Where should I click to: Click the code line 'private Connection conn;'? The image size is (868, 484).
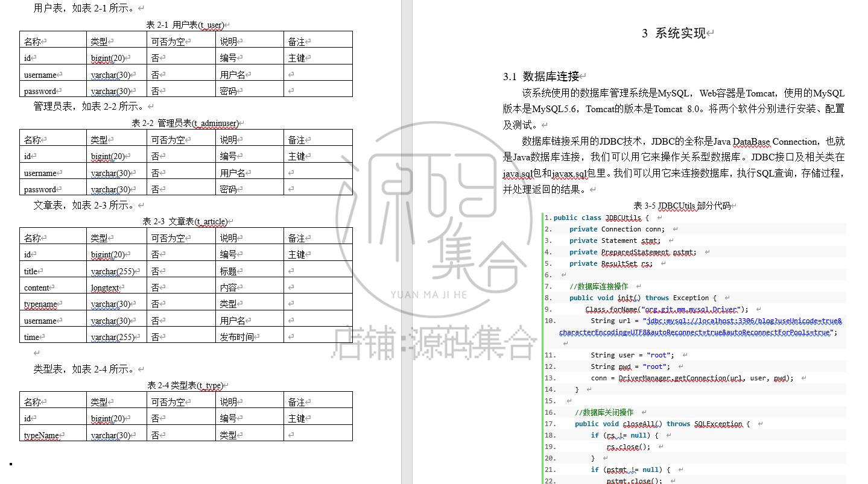click(617, 229)
